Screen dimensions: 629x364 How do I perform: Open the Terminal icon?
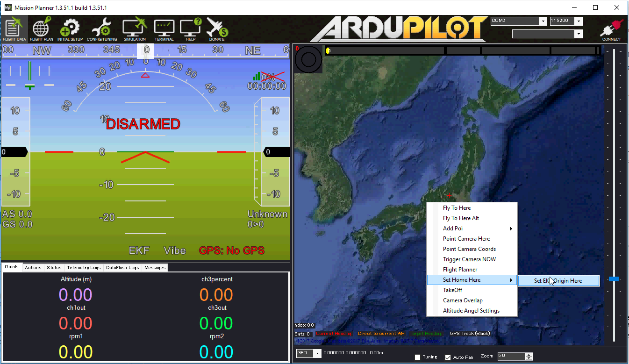click(x=164, y=28)
